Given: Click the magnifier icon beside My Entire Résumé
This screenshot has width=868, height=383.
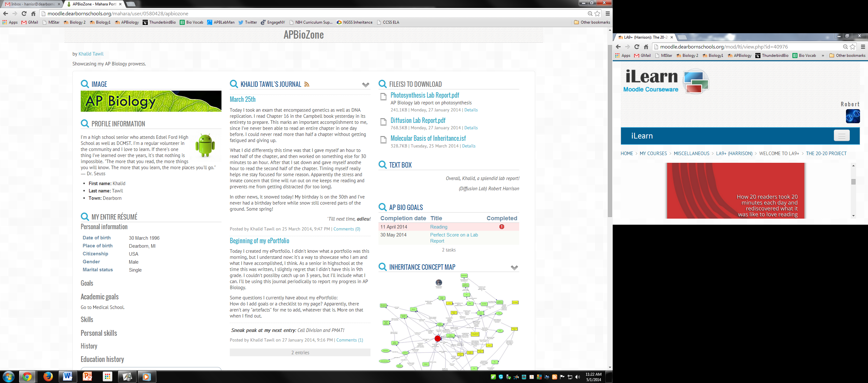Looking at the screenshot, I should [x=85, y=217].
